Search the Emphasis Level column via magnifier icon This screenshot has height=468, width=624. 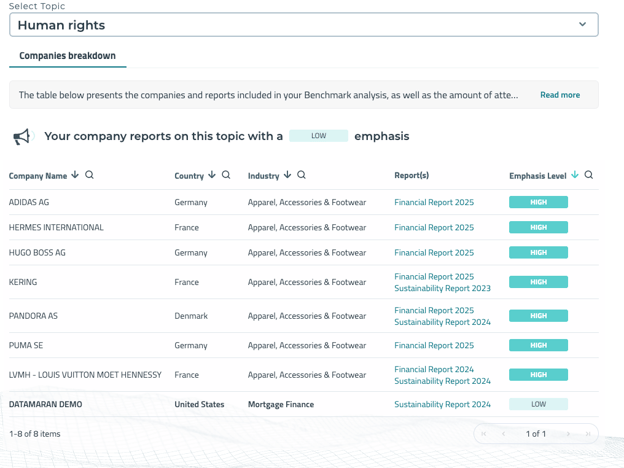(589, 175)
